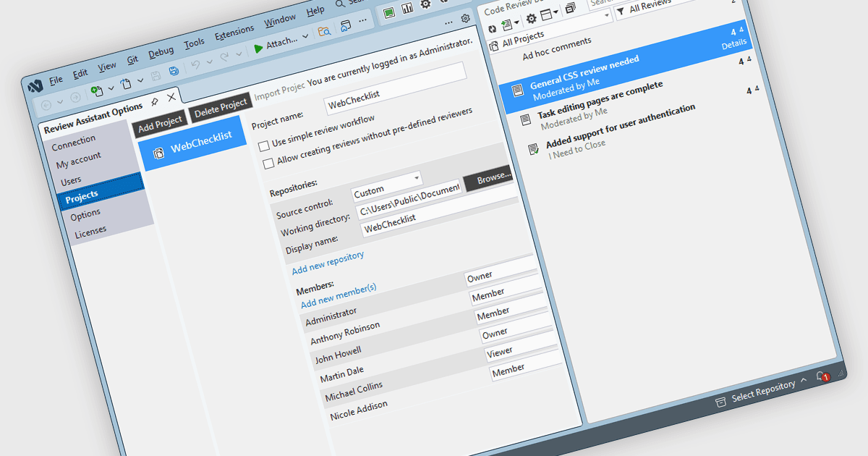Click the Details link on General CSS review
The image size is (868, 456).
[x=733, y=45]
